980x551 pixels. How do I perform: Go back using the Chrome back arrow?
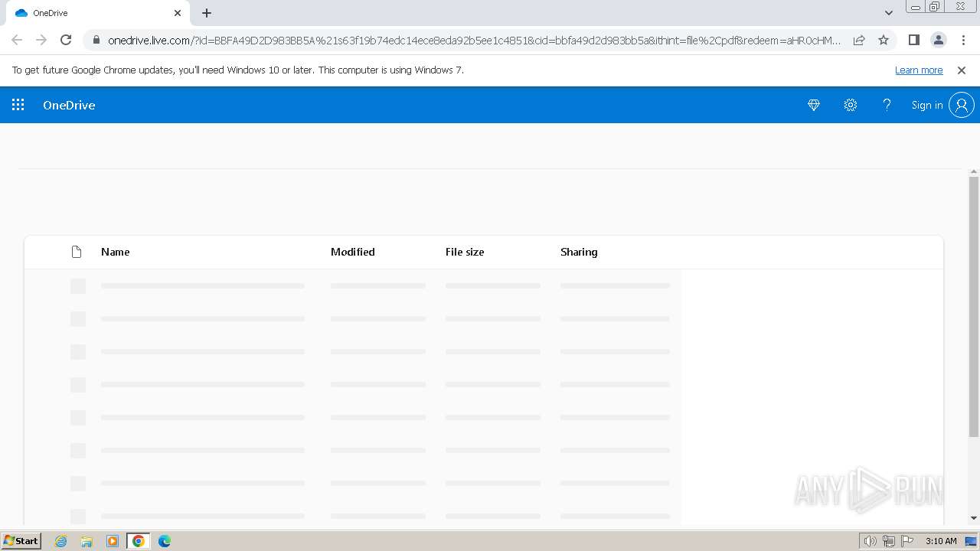tap(17, 40)
